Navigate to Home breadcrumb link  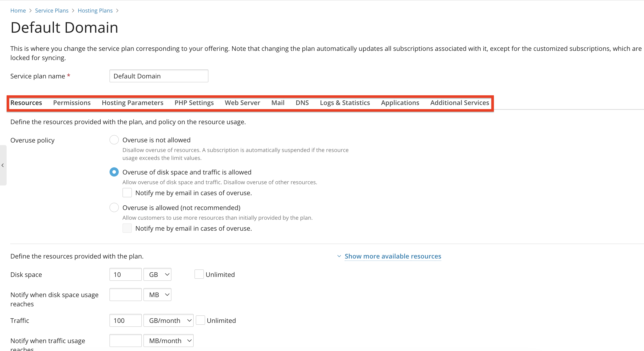(18, 10)
